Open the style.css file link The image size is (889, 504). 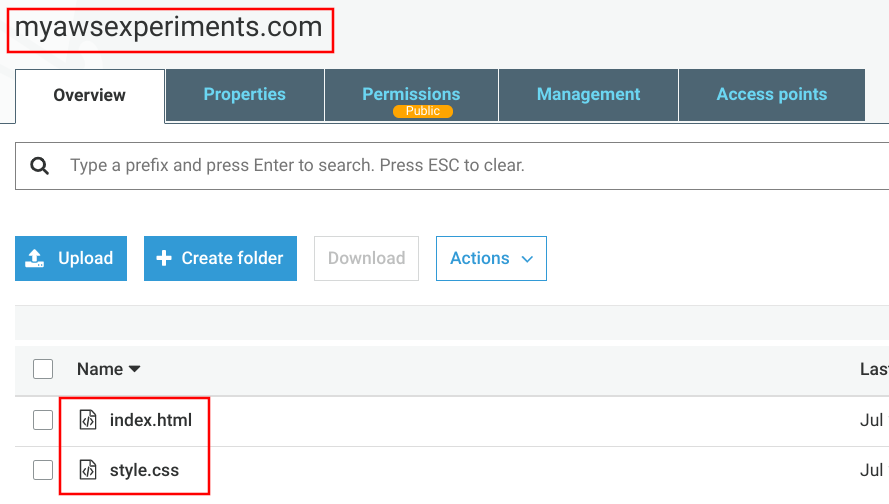coord(144,470)
